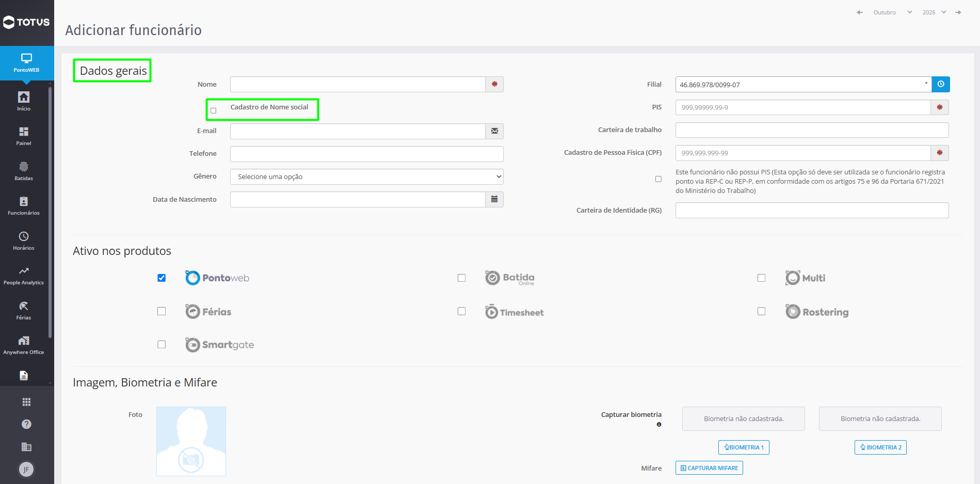Open the apps grid icon in the sidebar
The image size is (980, 484).
pos(26,402)
